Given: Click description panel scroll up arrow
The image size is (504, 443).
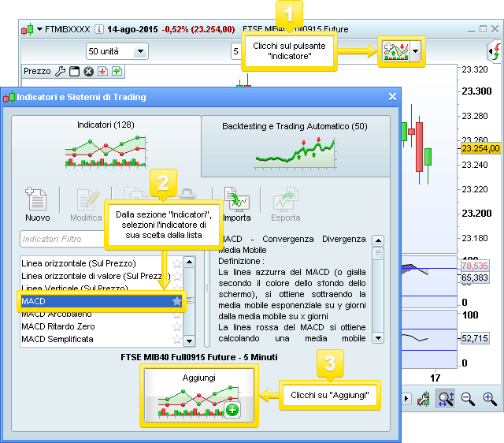Looking at the screenshot, I should (x=378, y=240).
